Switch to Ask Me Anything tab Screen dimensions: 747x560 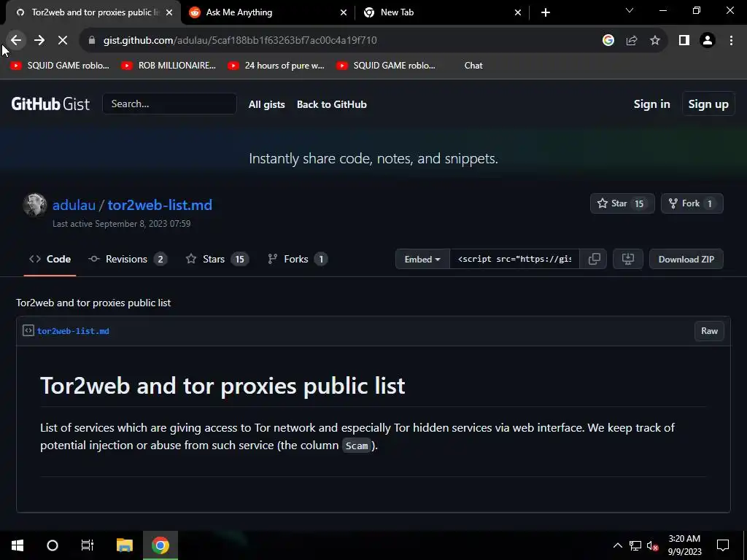[268, 12]
